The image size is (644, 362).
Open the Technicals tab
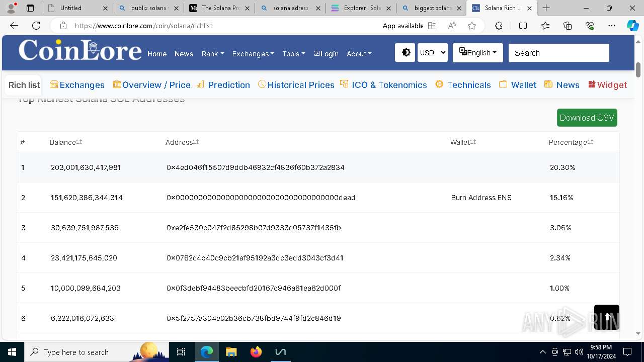pyautogui.click(x=463, y=85)
